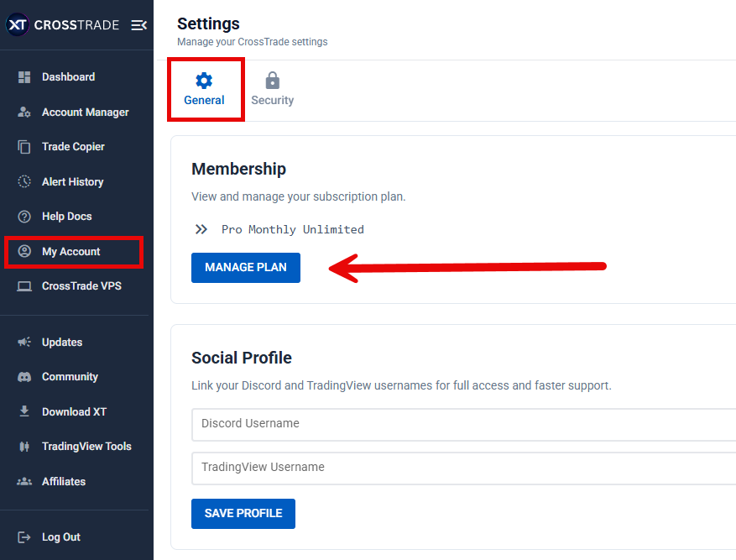Switch to the Security tab
This screenshot has height=560, width=736.
tap(272, 88)
